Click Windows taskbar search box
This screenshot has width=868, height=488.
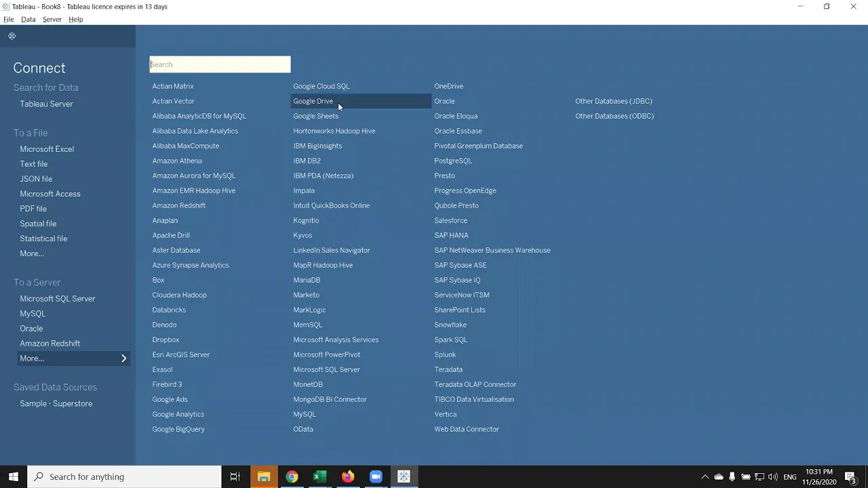point(125,476)
